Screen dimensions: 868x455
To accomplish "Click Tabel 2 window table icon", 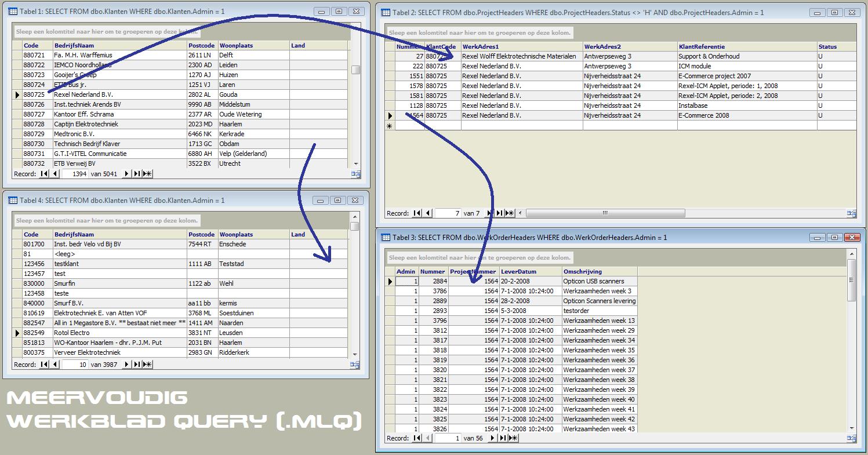I will tap(386, 12).
